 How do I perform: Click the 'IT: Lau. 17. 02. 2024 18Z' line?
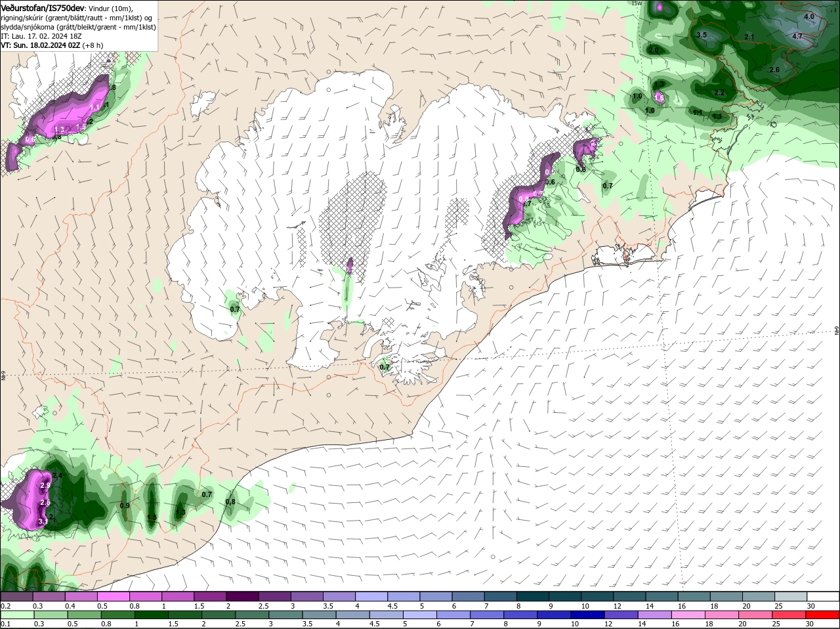pyautogui.click(x=41, y=36)
